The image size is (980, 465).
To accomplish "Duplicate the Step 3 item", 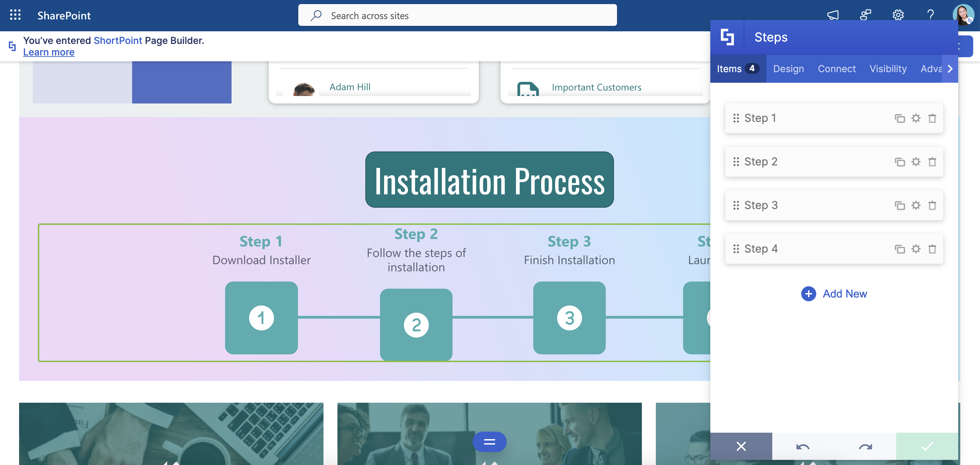I will click(899, 205).
